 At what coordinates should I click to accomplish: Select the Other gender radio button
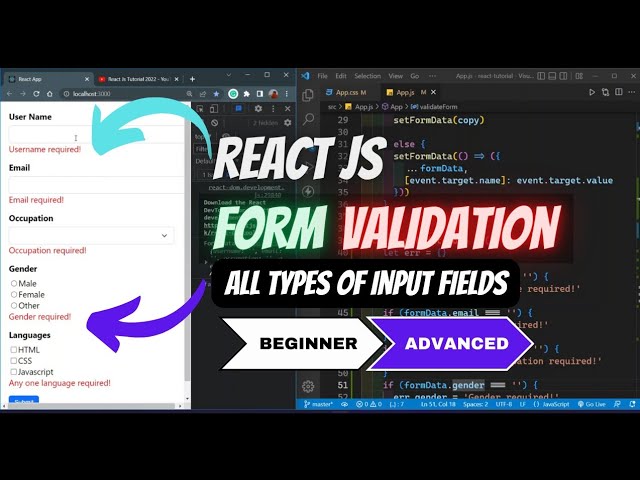14,305
